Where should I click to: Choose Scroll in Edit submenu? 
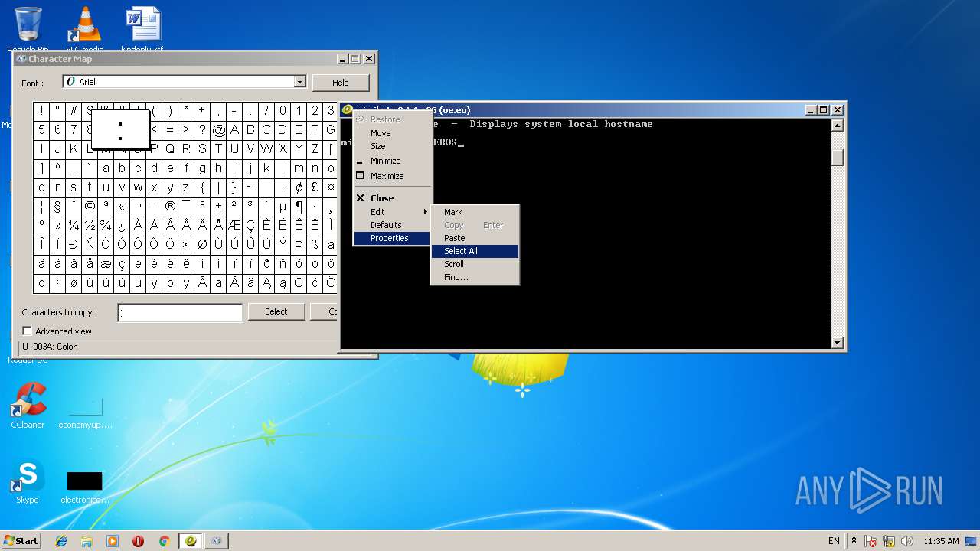475,264
